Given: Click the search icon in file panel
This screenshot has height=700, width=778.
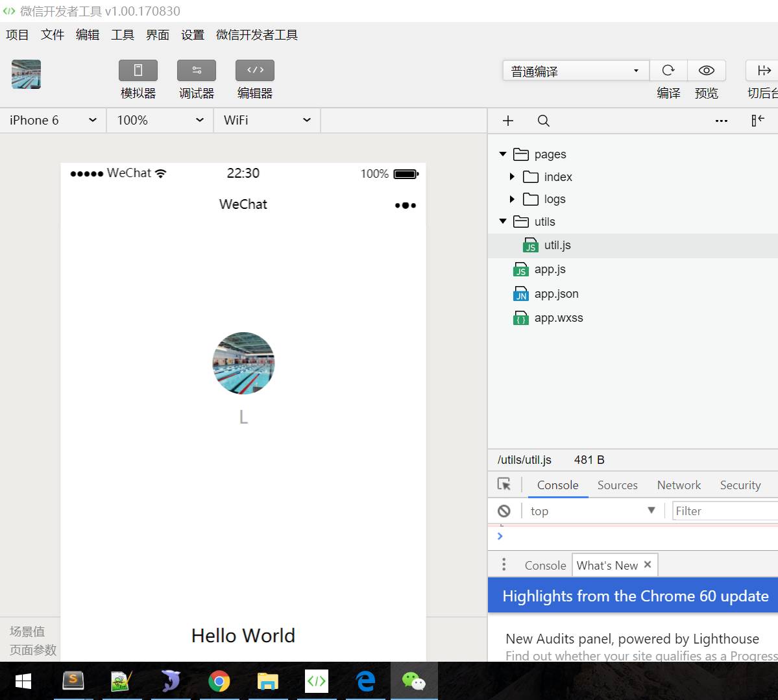Looking at the screenshot, I should [543, 121].
